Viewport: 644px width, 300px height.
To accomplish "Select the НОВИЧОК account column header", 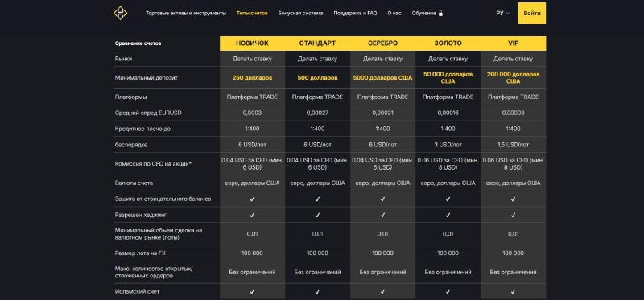I will point(252,43).
